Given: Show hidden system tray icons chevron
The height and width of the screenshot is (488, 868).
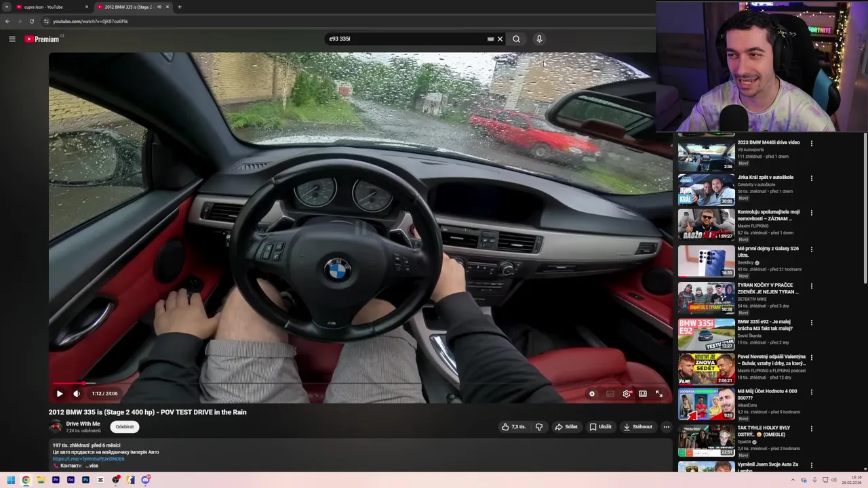Looking at the screenshot, I should [x=793, y=480].
